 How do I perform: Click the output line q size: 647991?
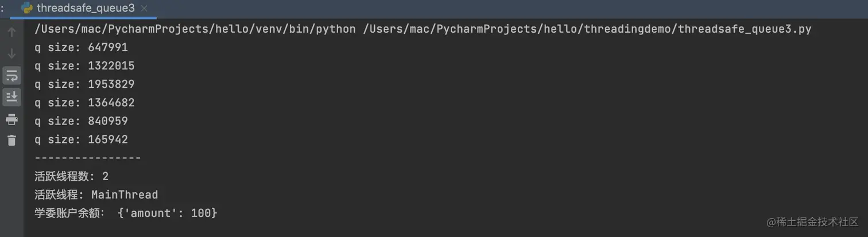coord(81,48)
